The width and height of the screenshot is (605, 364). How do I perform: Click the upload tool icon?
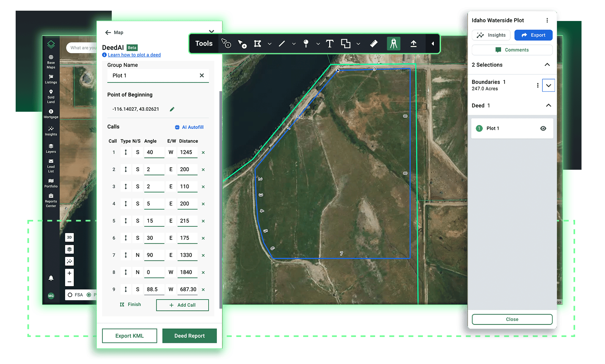[x=414, y=43]
